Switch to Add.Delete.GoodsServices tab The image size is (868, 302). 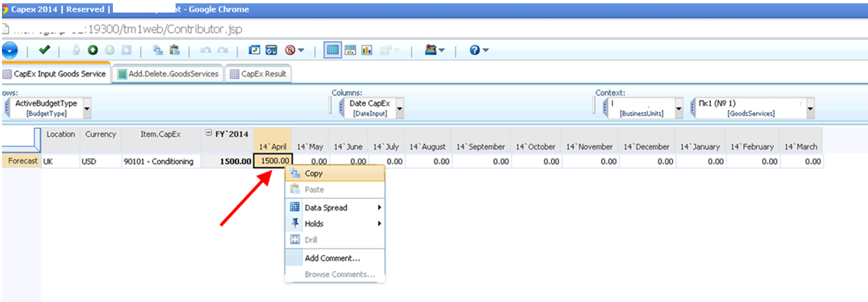point(168,74)
